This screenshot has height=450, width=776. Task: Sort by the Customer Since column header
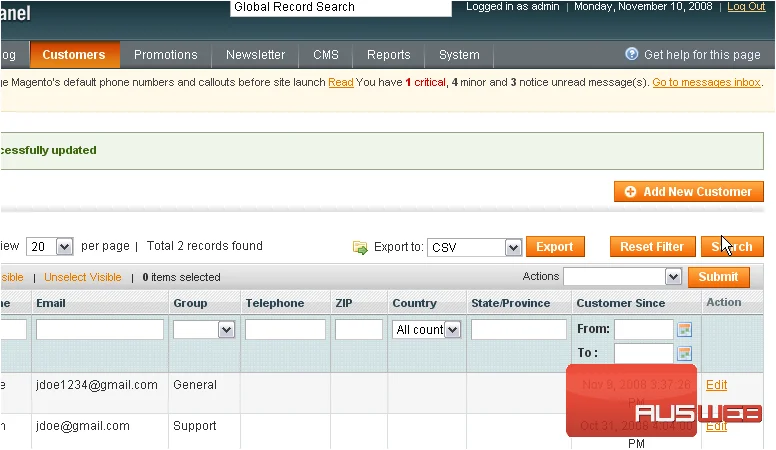pyautogui.click(x=621, y=303)
